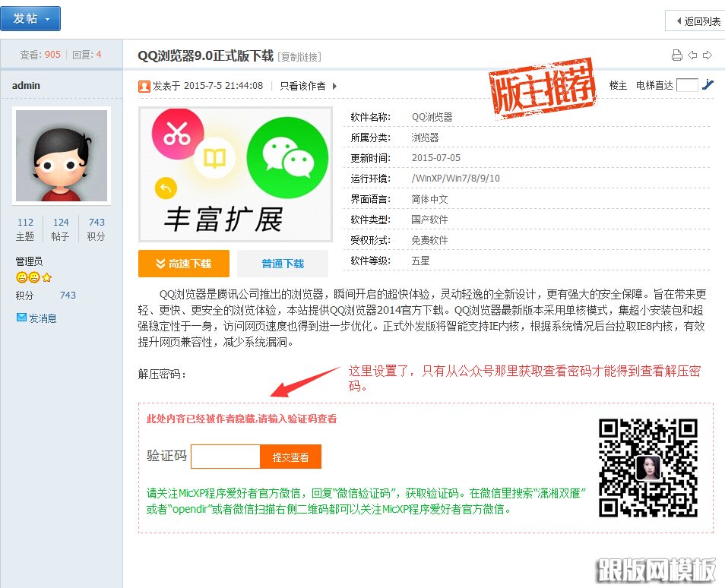Image resolution: width=725 pixels, height=588 pixels.
Task: Click the admin username in the sidebar
Action: pos(25,85)
